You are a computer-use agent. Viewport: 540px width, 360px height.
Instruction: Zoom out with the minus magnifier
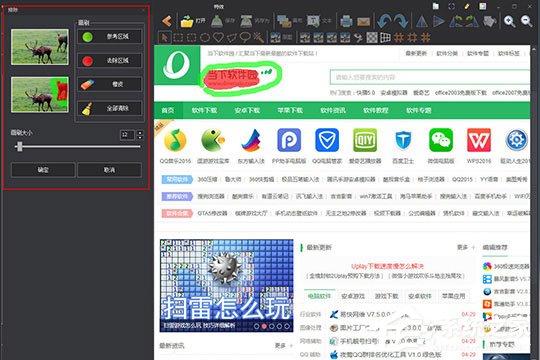[x=527, y=21]
